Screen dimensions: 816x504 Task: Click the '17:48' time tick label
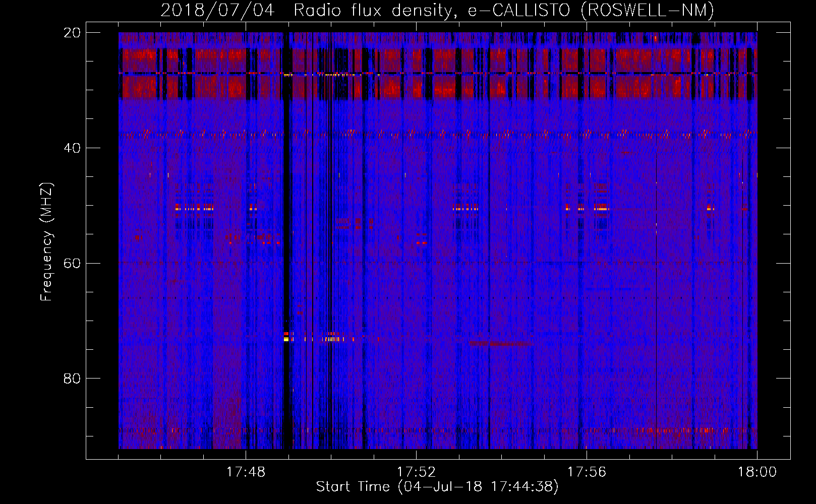(246, 472)
